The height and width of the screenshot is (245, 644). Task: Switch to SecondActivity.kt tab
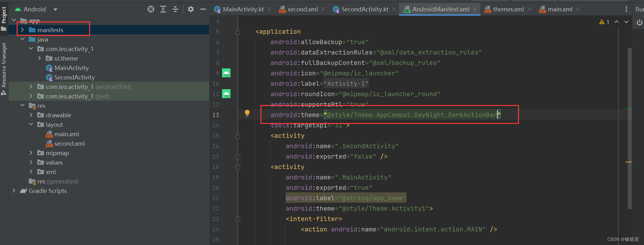pyautogui.click(x=365, y=9)
